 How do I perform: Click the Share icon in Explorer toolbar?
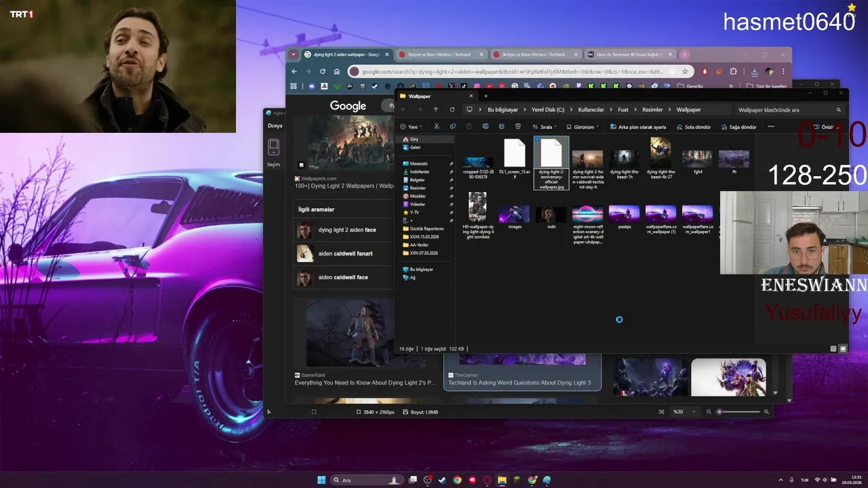pyautogui.click(x=502, y=127)
